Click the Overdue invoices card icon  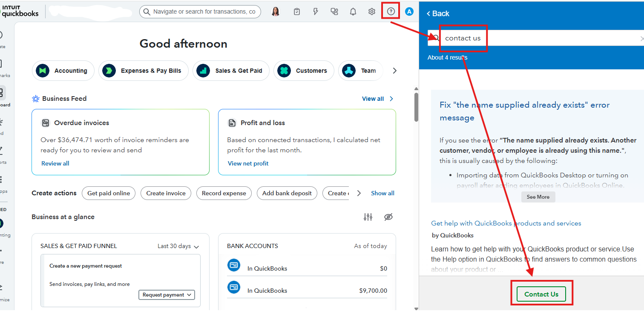coord(46,123)
